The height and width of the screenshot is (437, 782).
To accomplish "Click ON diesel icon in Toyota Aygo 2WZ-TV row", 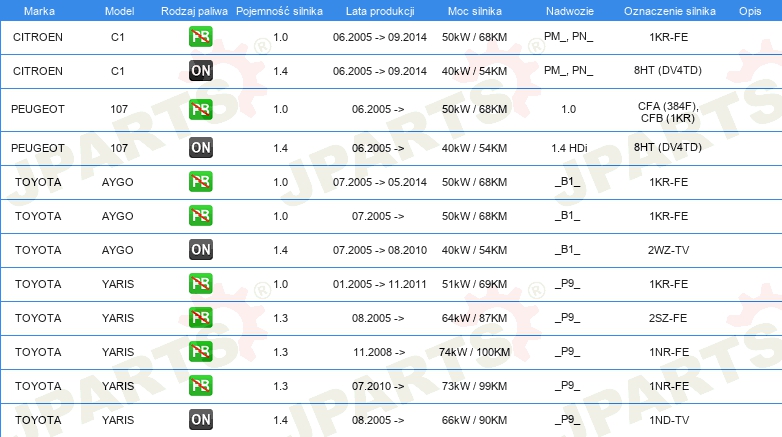I will pos(200,249).
